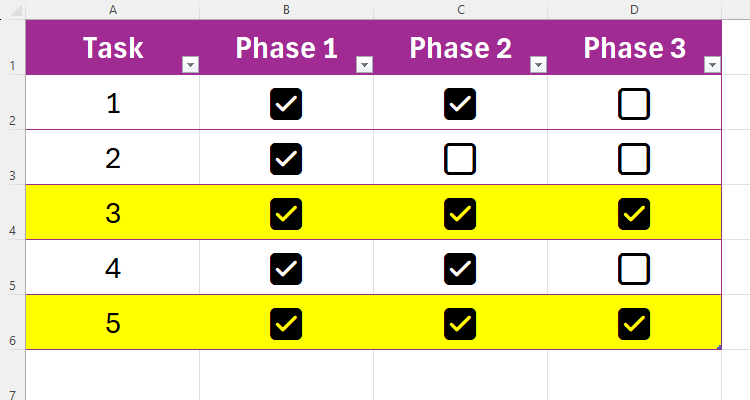
Task: Open the Phase 3 filter dropdown
Action: click(x=712, y=65)
